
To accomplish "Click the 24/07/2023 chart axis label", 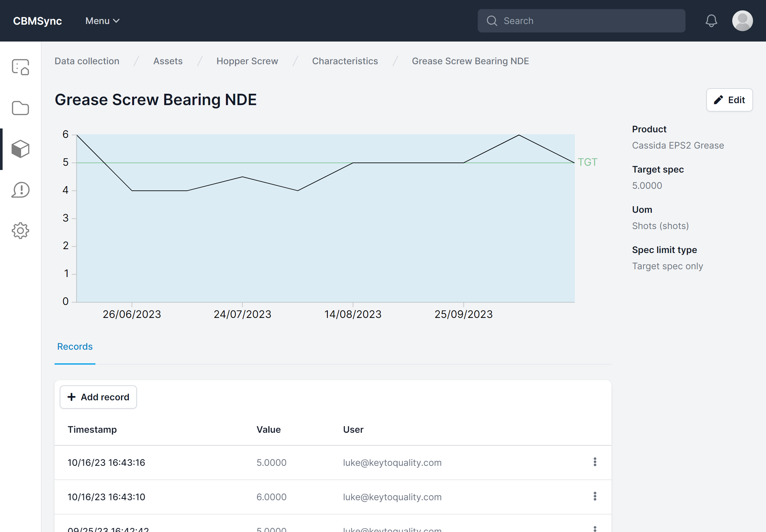I will (x=242, y=314).
